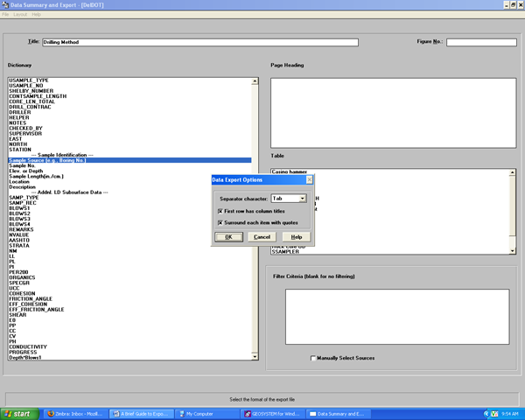Switch to GEOSYSTEM for Windows taskbar item
This screenshot has height=420, width=525.
(x=273, y=414)
